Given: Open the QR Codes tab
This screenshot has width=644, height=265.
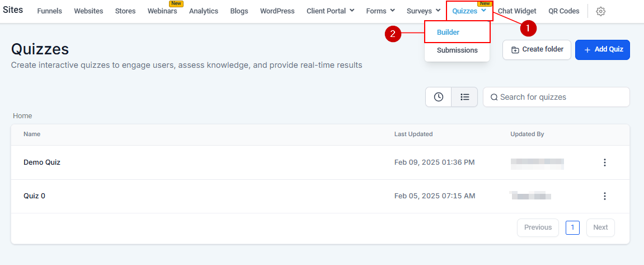Looking at the screenshot, I should (563, 11).
